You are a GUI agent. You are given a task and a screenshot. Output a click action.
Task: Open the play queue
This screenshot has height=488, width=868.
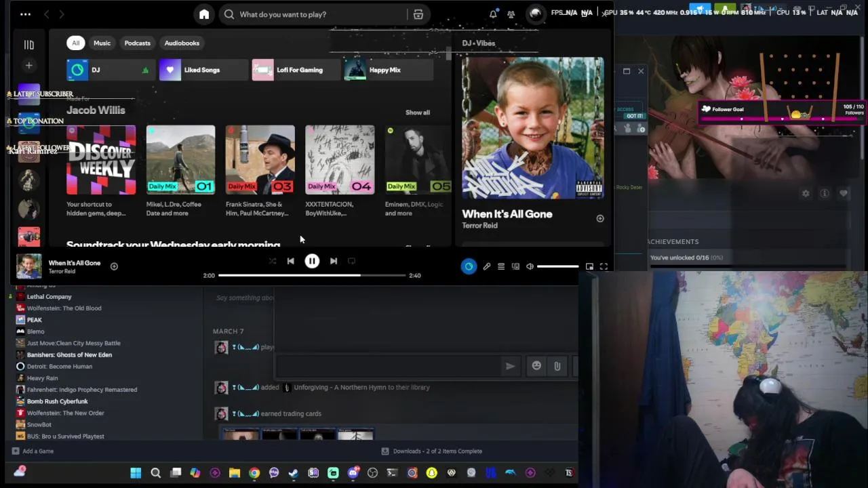pyautogui.click(x=501, y=266)
